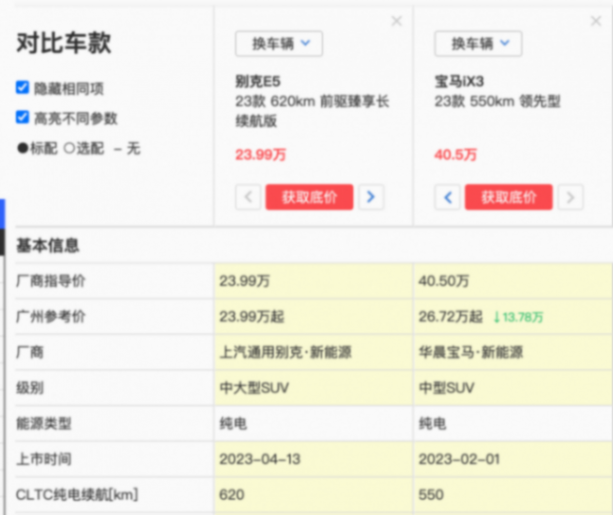Viewport: 613px width, 515px height.
Task: Open the 换车辆 dropdown above 宝马iX3
Action: point(478,43)
